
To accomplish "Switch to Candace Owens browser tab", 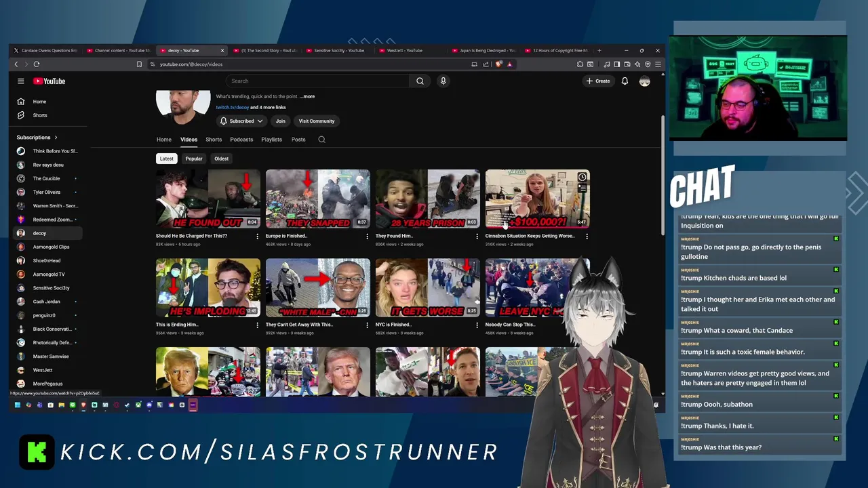I will point(45,50).
